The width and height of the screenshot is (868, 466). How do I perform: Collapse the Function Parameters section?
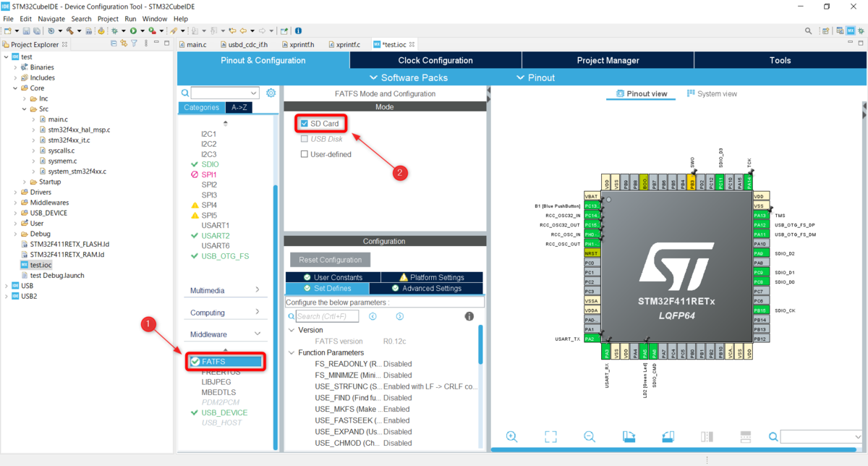(x=292, y=352)
